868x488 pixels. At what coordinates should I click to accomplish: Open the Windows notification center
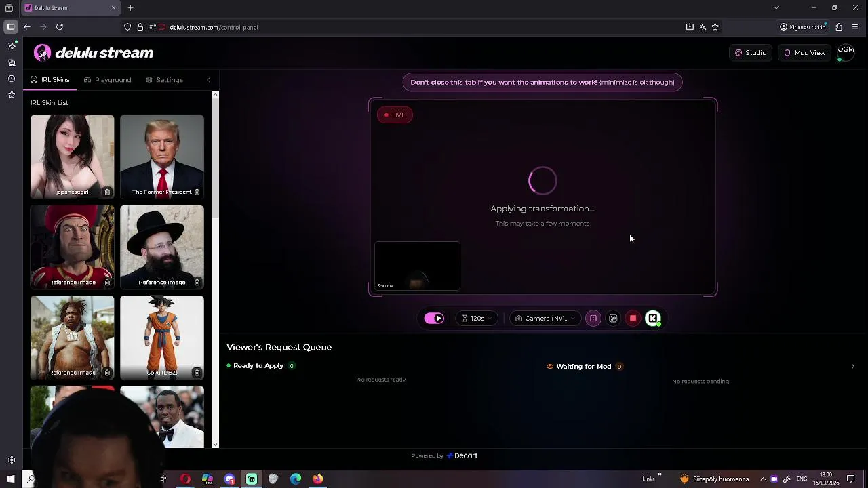(851, 479)
